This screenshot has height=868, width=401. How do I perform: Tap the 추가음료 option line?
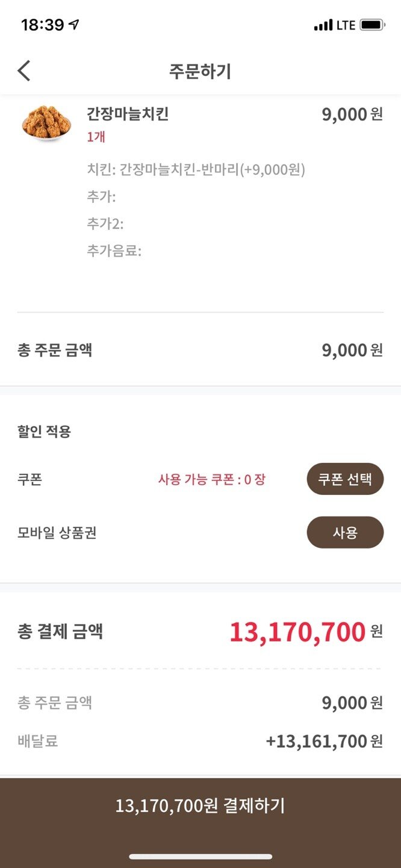pos(114,251)
